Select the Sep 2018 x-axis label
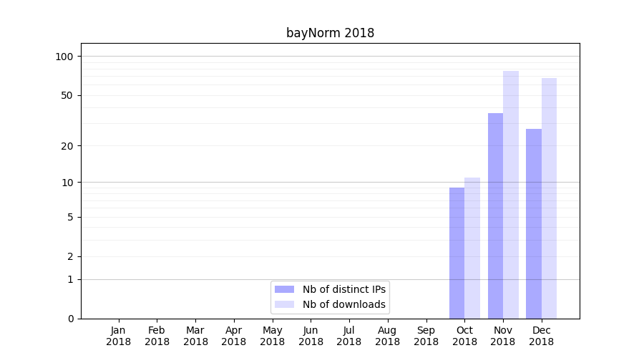Screen dimensions: 644x358 tap(426, 336)
